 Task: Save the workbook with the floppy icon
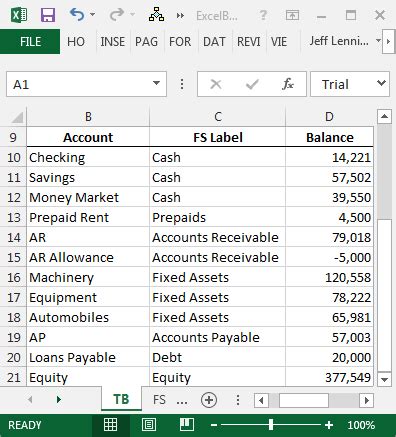coord(48,15)
